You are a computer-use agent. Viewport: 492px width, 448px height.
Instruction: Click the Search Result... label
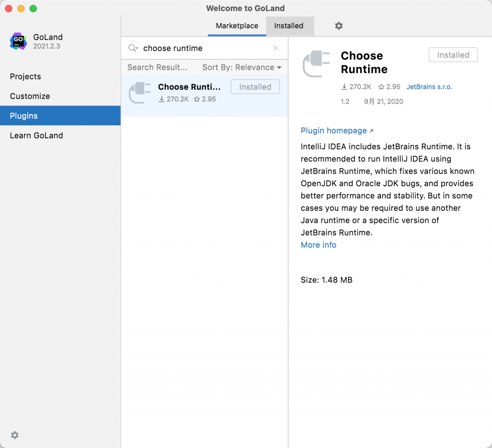pyautogui.click(x=157, y=67)
